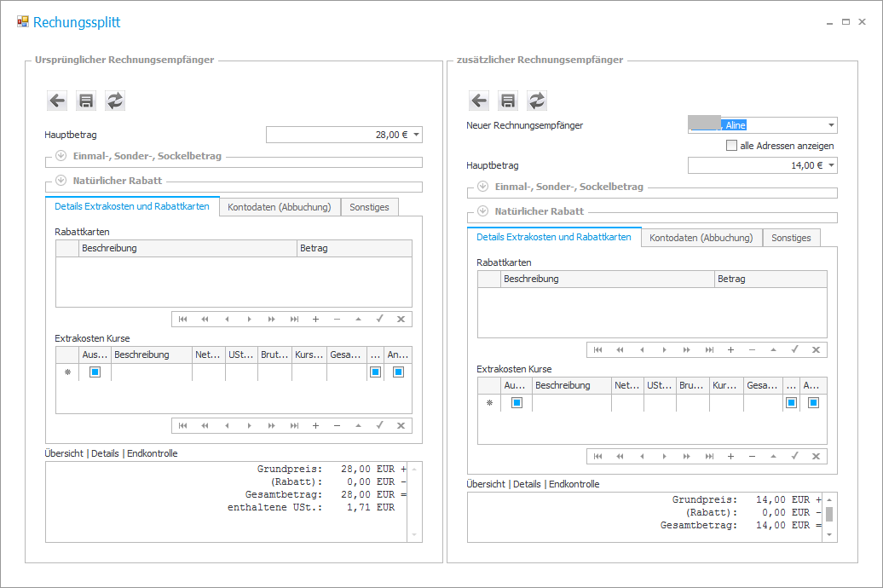Click the back arrow icon in left panel
This screenshot has width=883, height=588.
coord(57,101)
